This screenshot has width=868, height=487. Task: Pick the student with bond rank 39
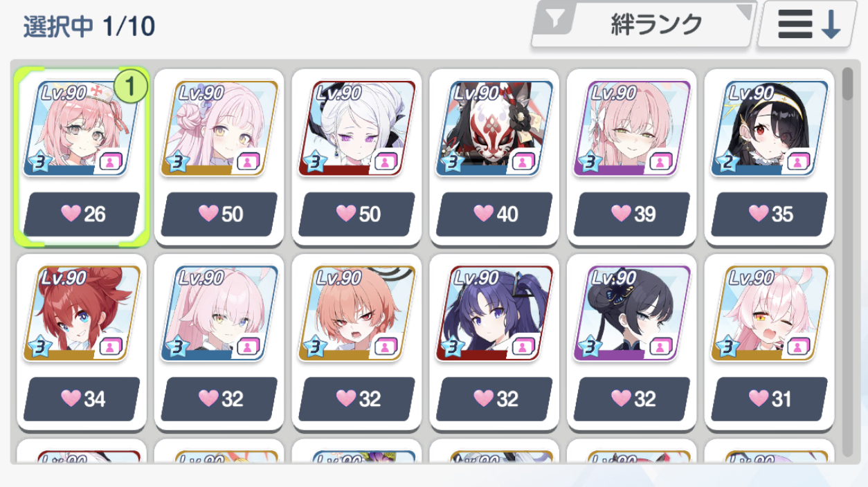(633, 157)
